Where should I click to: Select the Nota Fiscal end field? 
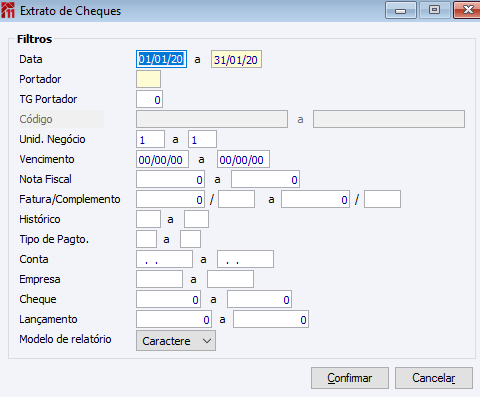point(265,179)
